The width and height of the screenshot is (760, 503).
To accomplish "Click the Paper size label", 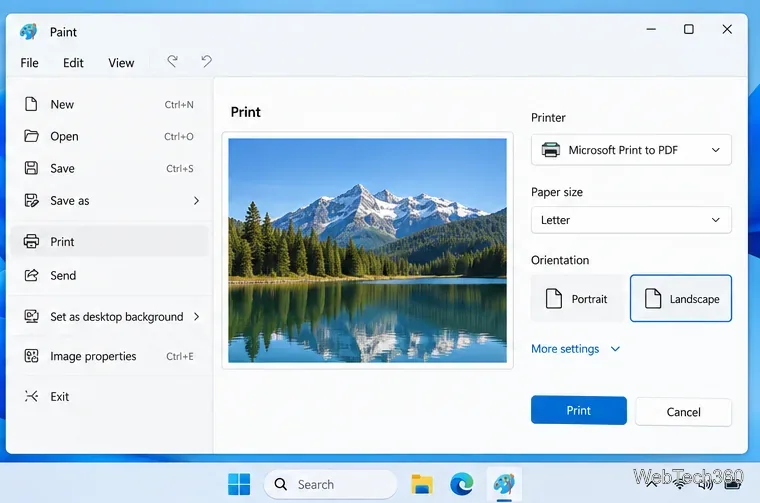I will [x=556, y=192].
